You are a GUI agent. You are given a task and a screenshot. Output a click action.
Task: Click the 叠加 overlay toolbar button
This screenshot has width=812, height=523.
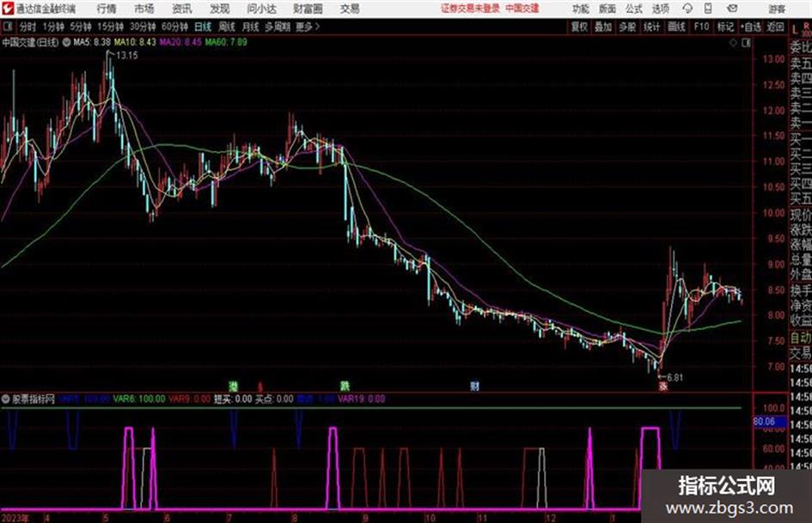point(603,27)
